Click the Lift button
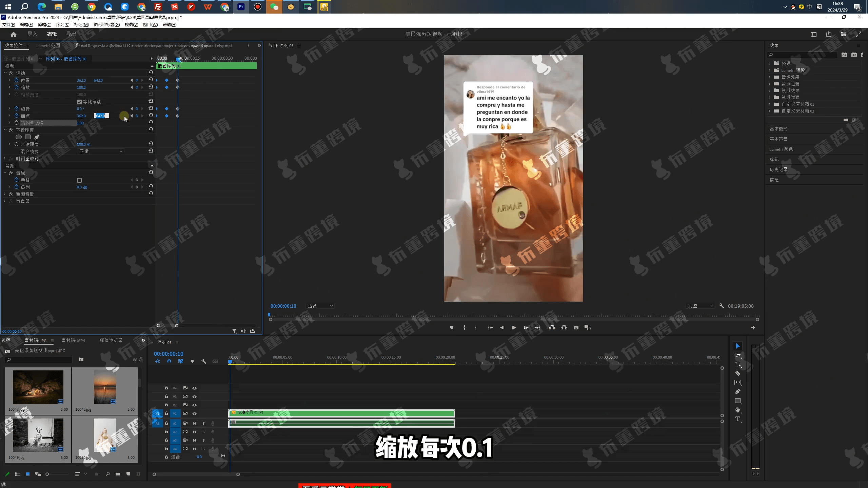Viewport: 868px width, 488px height. tap(552, 328)
